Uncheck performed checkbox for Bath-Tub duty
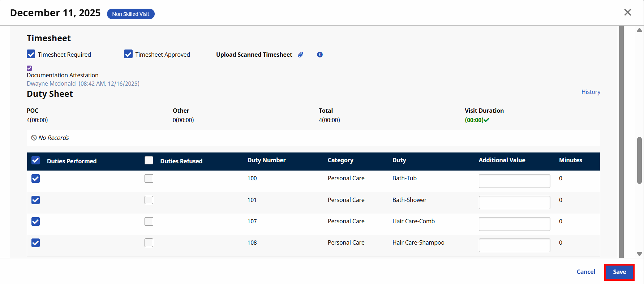Viewport: 644px width, 284px height. tap(35, 178)
